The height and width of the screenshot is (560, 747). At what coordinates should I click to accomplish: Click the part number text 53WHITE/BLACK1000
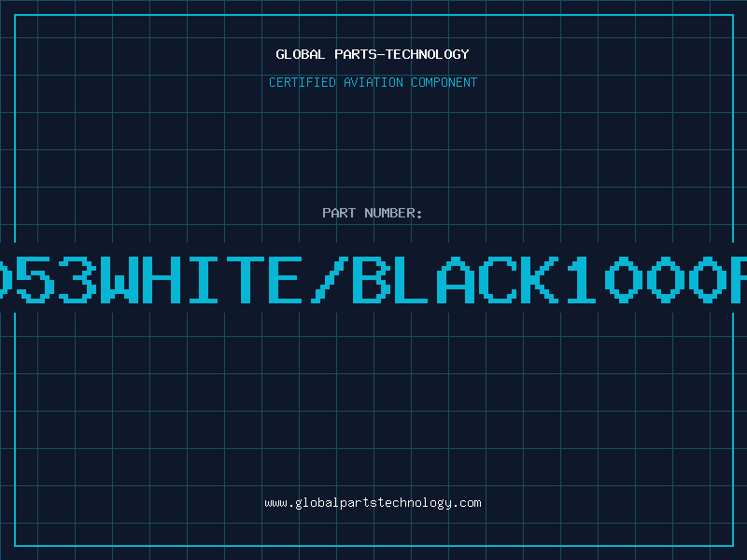pyautogui.click(x=373, y=279)
